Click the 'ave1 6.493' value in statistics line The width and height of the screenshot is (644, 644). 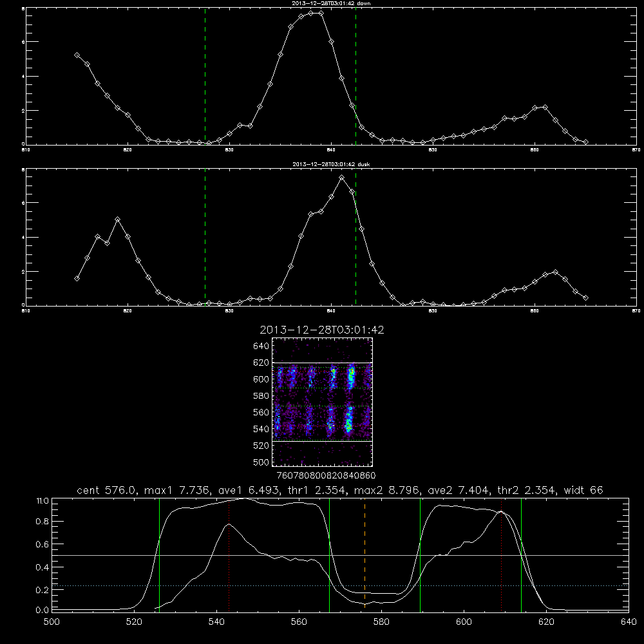(x=249, y=490)
